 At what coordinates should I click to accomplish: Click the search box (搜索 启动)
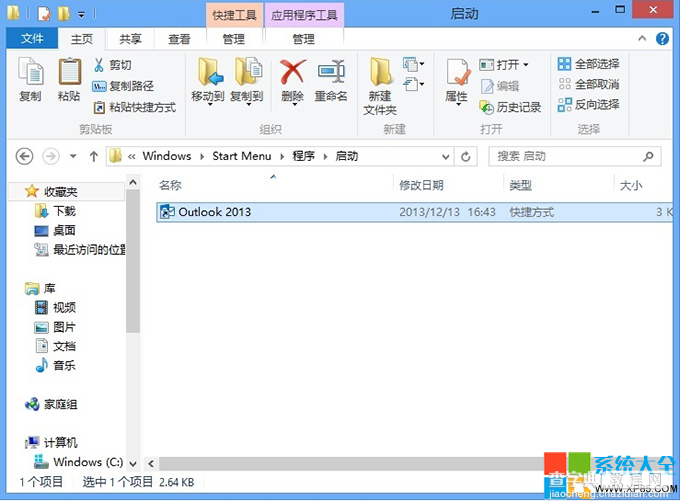575,156
